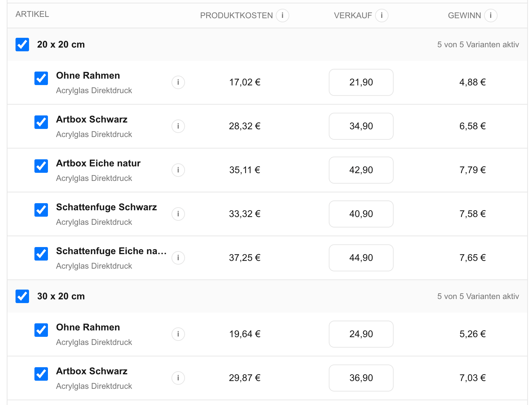
Task: Uncheck Ohne Rahmen in 20 x 20 cm
Action: 41,78
